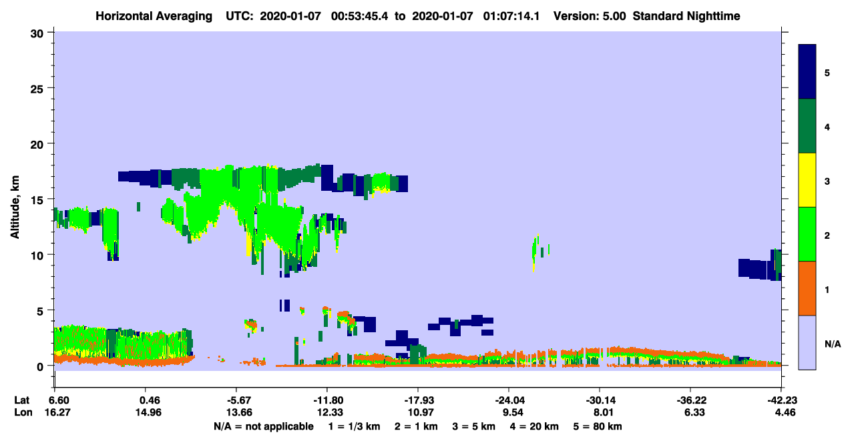Click the y-axis tick label '25'
Screen dimensions: 868x445
(39, 88)
